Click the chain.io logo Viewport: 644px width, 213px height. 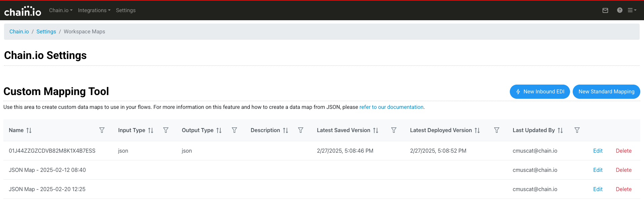23,11
